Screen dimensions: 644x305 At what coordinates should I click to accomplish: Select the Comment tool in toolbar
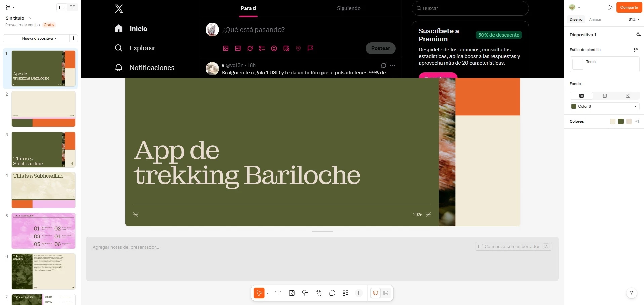(x=332, y=293)
